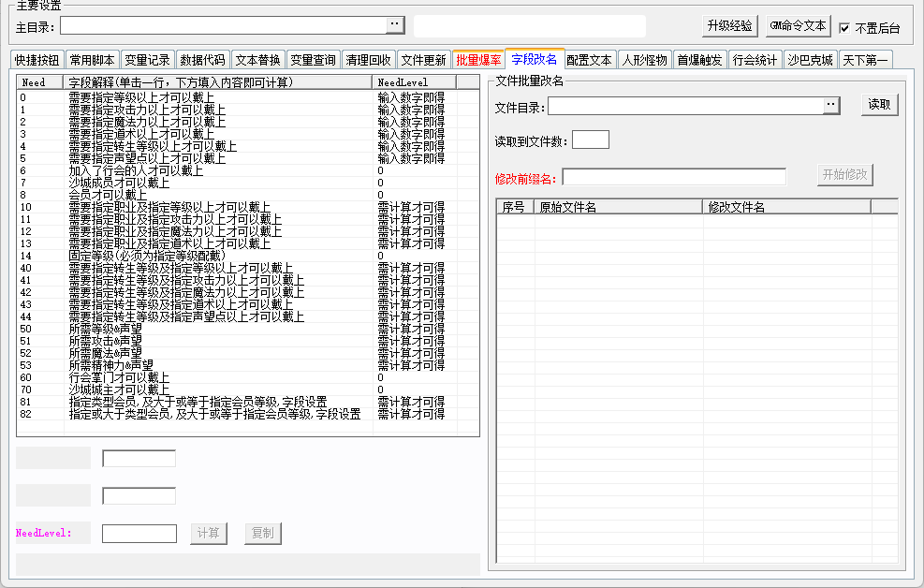Click the GM命令文本 button
Screen dimensions: 924x588
[x=798, y=26]
